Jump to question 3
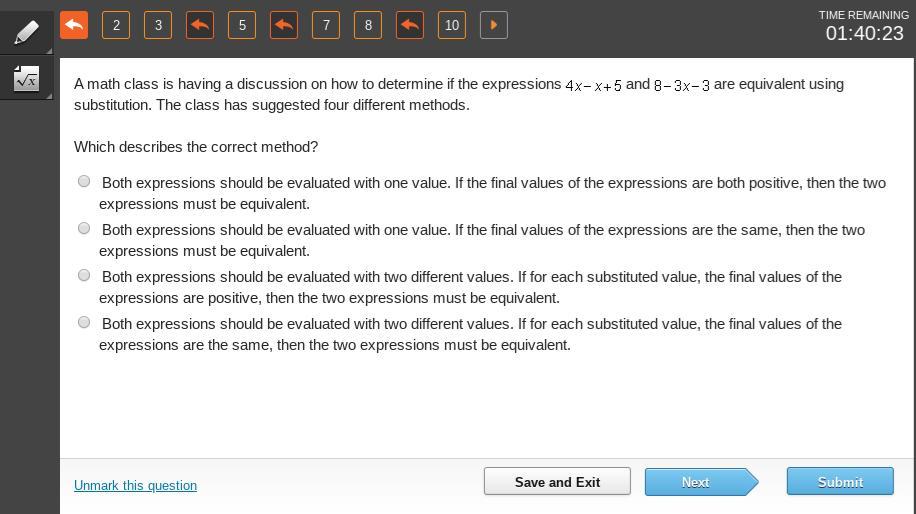This screenshot has height=514, width=916. click(158, 25)
